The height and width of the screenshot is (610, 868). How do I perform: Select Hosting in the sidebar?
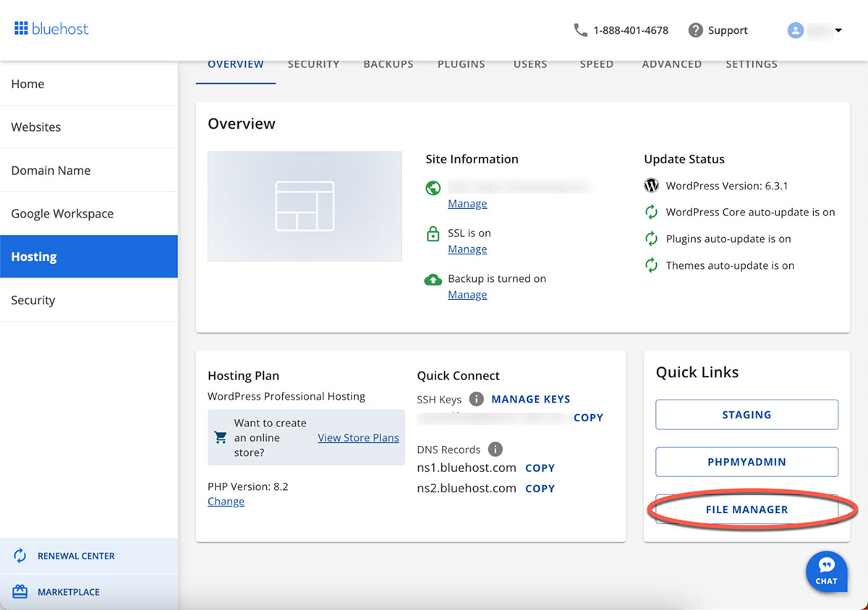click(89, 257)
